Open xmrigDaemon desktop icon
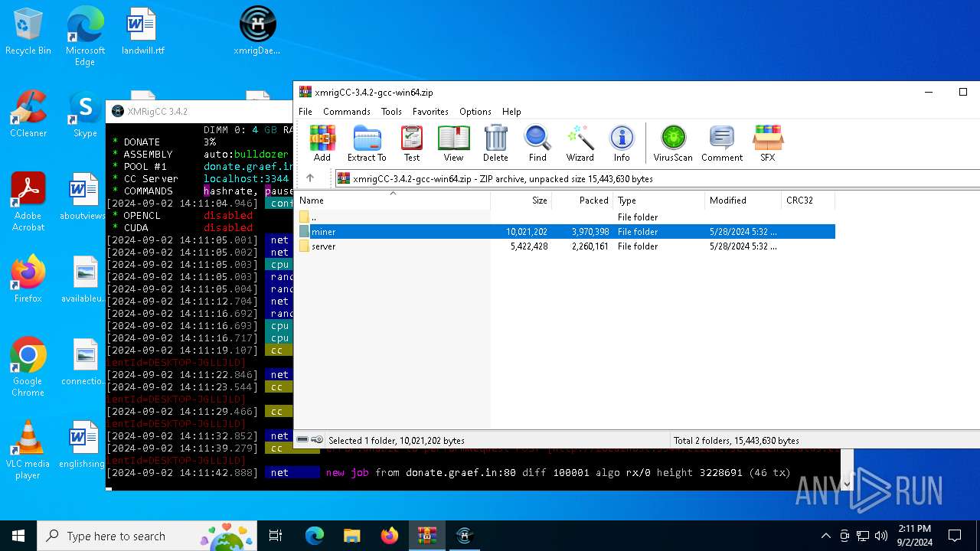Screen dimensions: 980x551 pyautogui.click(x=257, y=32)
